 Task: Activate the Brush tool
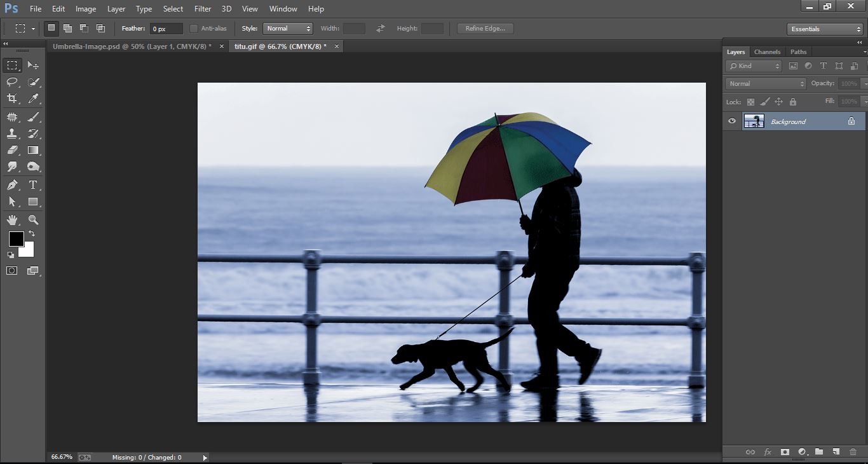pos(33,116)
